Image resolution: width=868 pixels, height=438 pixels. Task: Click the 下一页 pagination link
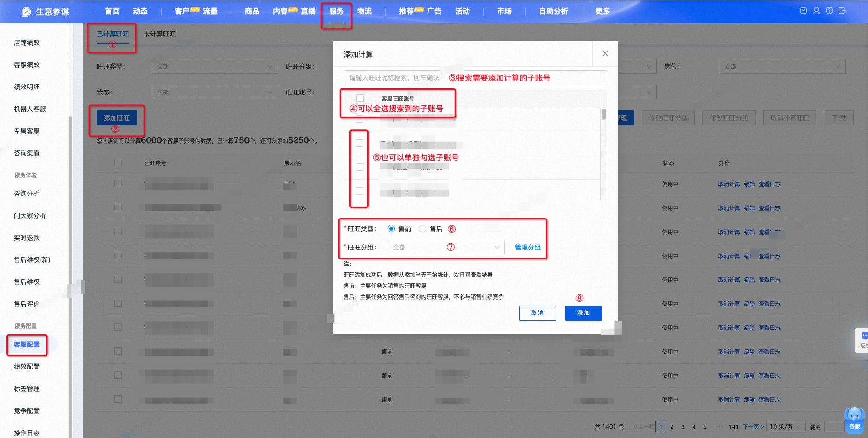point(753,427)
